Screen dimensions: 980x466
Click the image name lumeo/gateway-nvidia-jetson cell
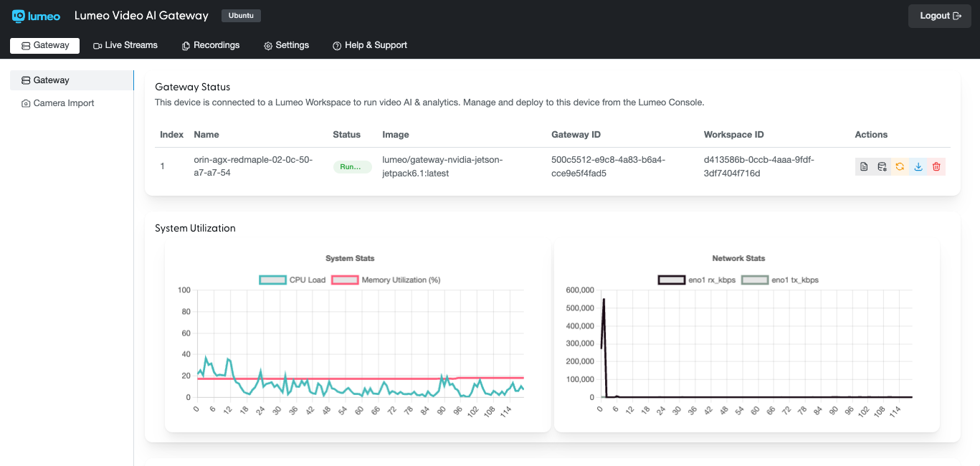point(443,166)
